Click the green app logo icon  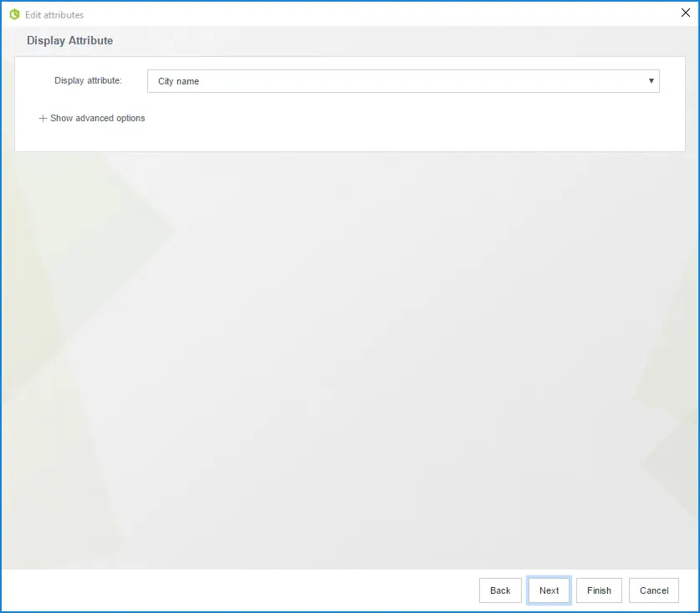click(15, 15)
